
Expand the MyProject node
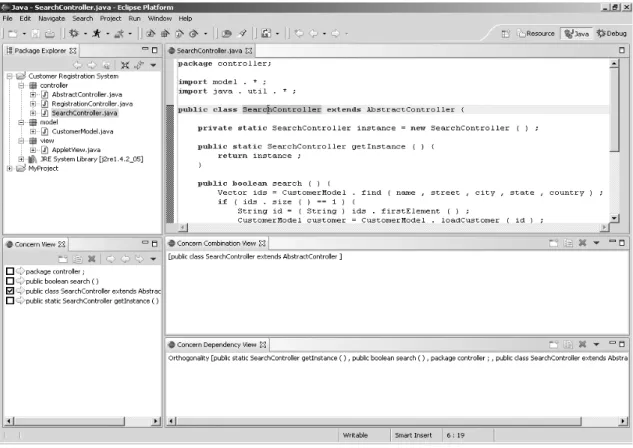coord(10,168)
